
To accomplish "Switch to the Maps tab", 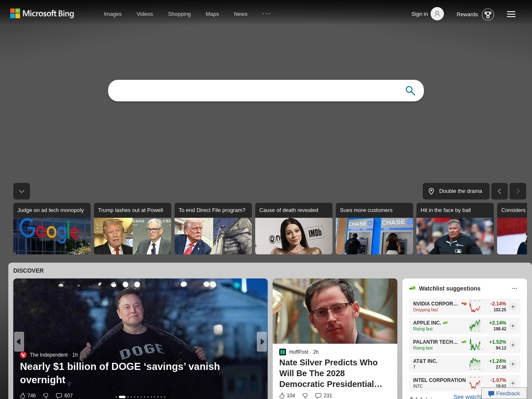I will tap(212, 14).
